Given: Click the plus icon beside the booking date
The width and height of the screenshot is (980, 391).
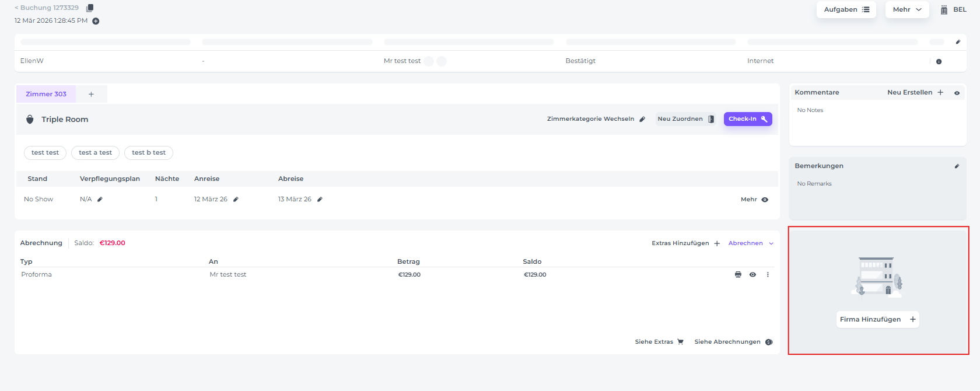Looking at the screenshot, I should [96, 21].
